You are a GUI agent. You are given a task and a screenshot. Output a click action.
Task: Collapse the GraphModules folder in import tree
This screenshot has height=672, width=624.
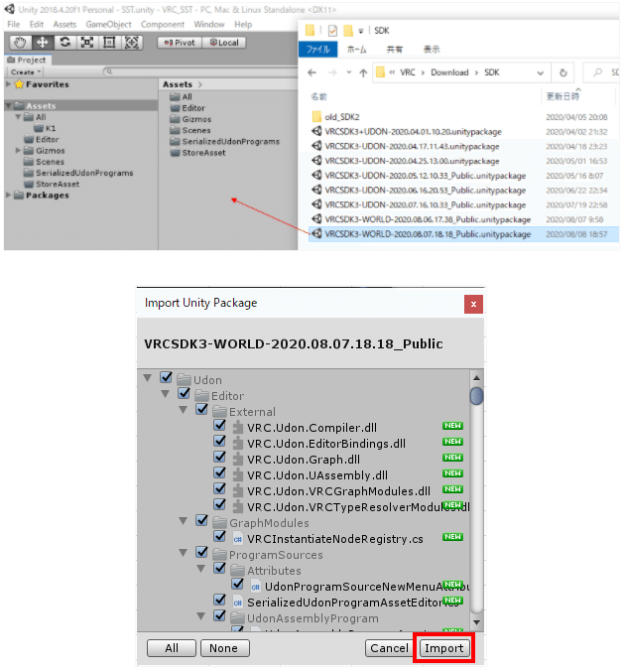[x=184, y=521]
